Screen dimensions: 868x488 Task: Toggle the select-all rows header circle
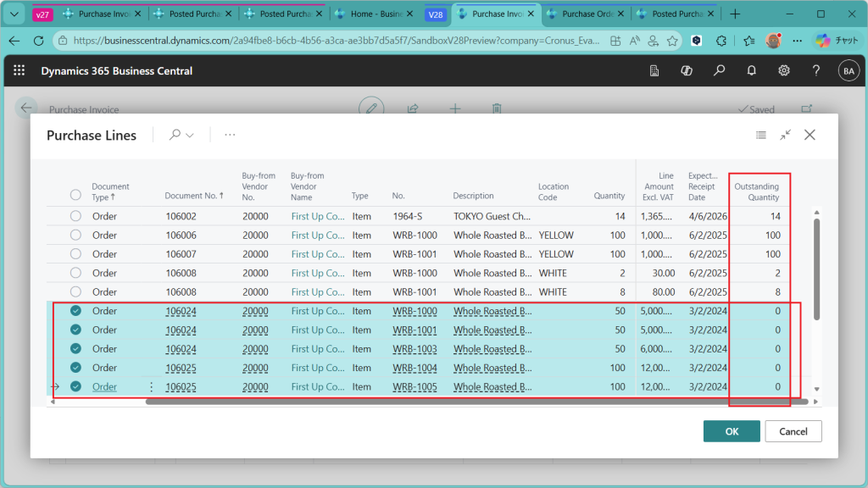point(75,195)
